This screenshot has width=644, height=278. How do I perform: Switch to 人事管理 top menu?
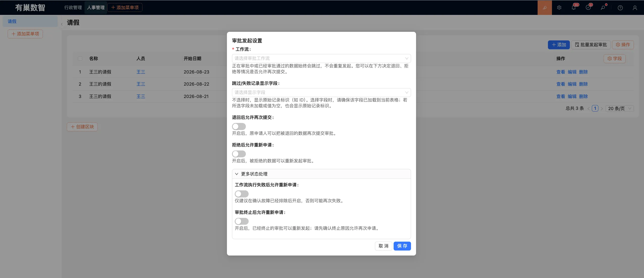coord(96,8)
